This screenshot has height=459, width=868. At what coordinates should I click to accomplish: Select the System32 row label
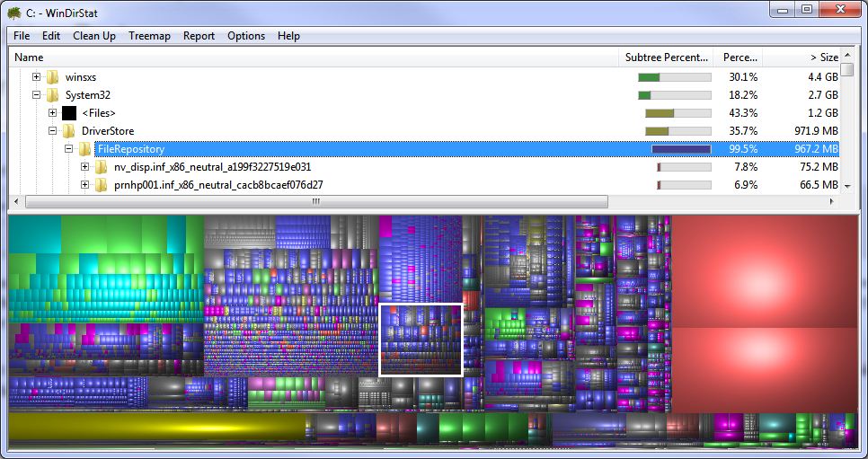pos(88,95)
